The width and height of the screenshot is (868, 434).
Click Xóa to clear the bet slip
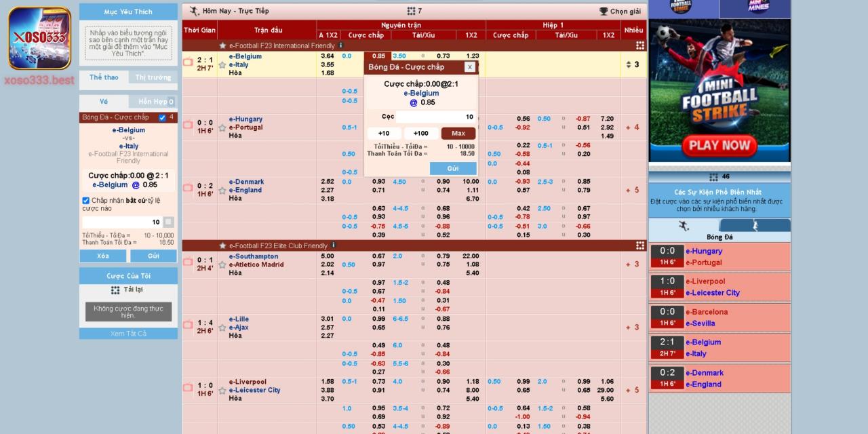point(103,256)
